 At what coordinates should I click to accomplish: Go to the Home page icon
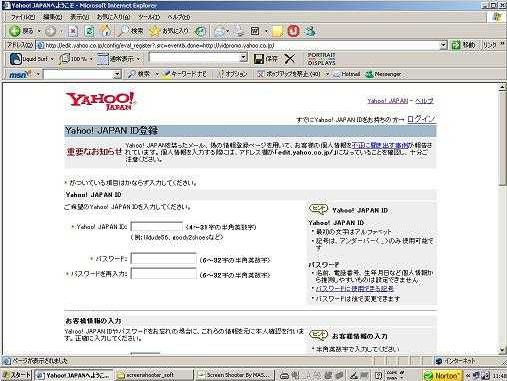pyautogui.click(x=106, y=31)
